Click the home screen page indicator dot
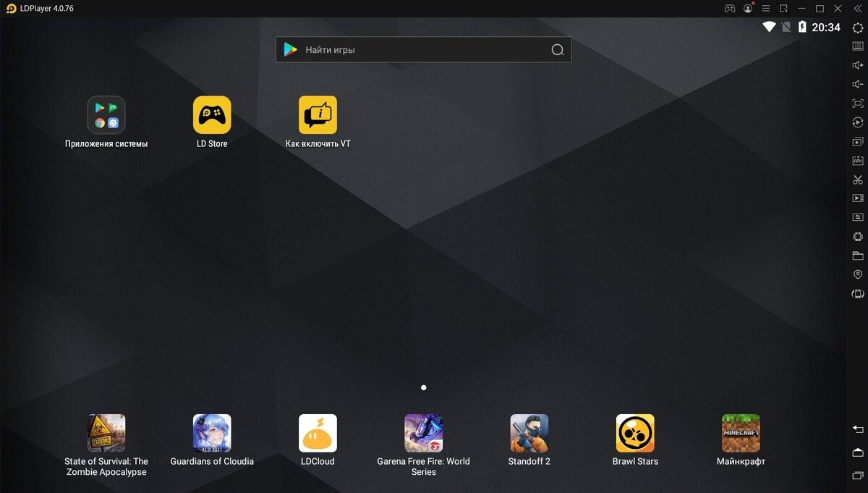Viewport: 868px width, 493px height. coord(423,387)
